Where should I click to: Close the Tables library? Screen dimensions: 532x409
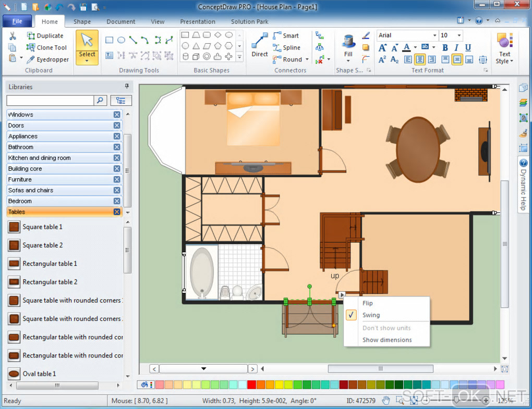(117, 212)
